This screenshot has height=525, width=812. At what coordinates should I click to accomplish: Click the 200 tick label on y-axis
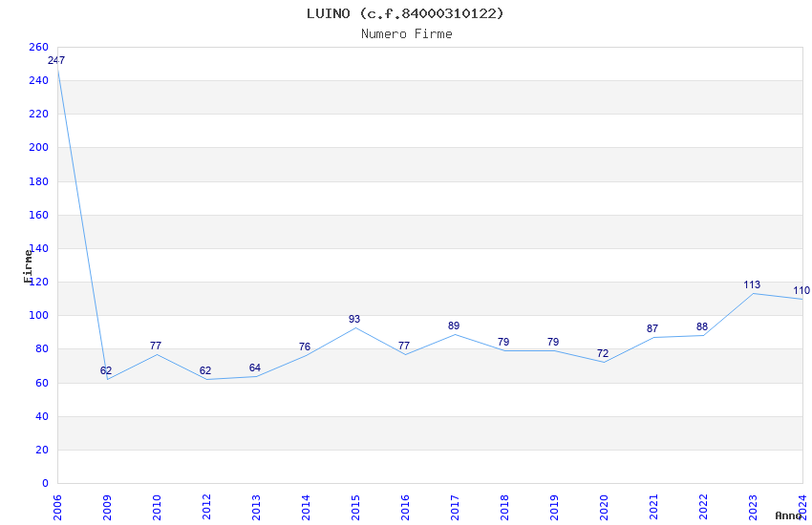(x=39, y=147)
